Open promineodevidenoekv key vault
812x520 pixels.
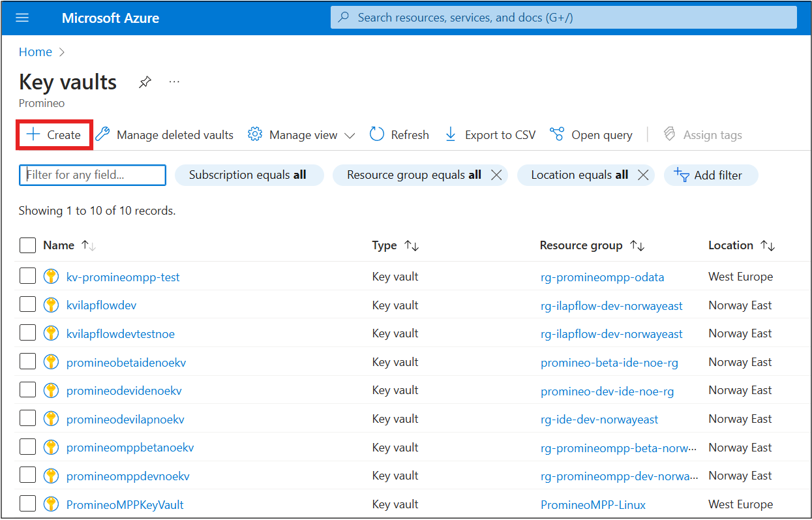(124, 390)
